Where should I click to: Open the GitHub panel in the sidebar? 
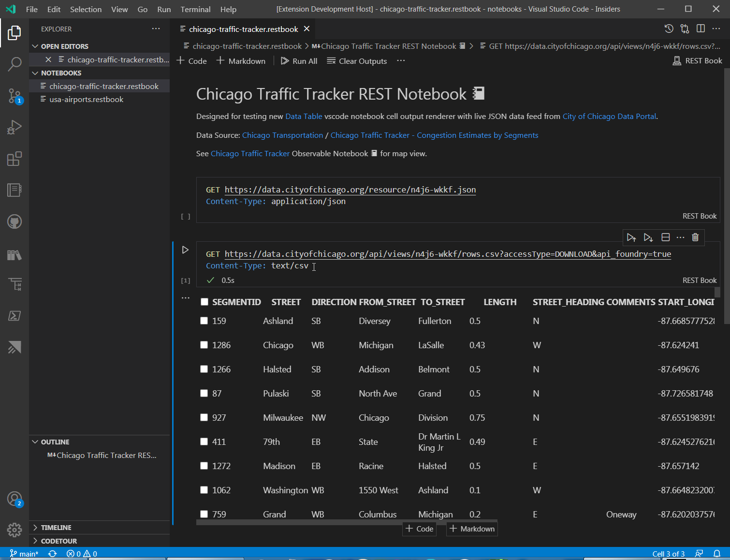[x=15, y=222]
